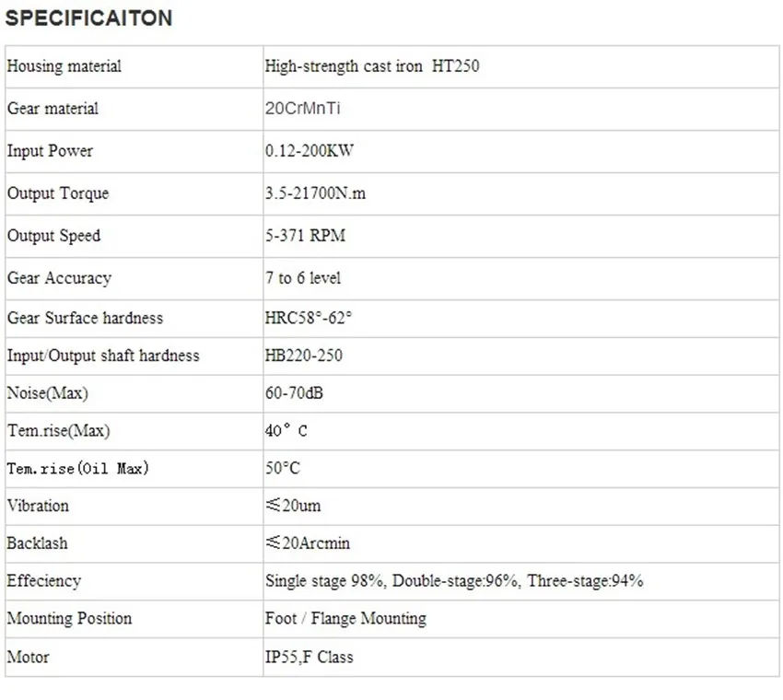Click the Output Torque row label
Viewport: 783px width, 700px height.
coord(58,193)
